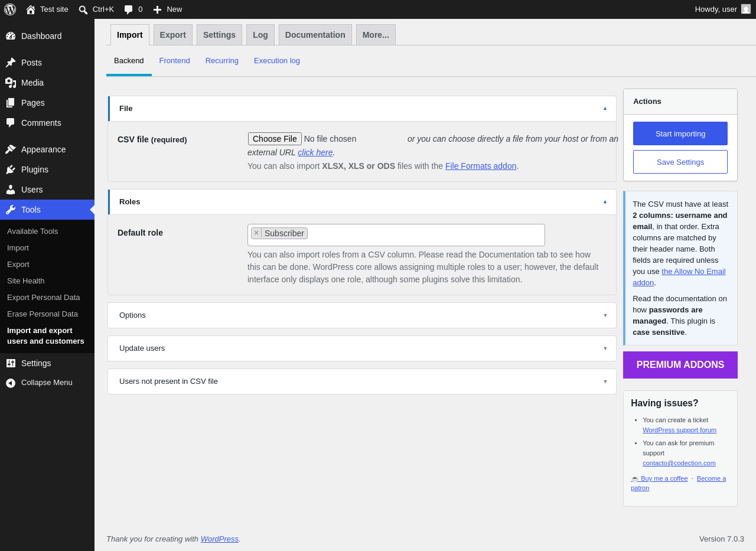Select the Frontend sub-tab
This screenshot has width=756, height=551.
pos(175,61)
